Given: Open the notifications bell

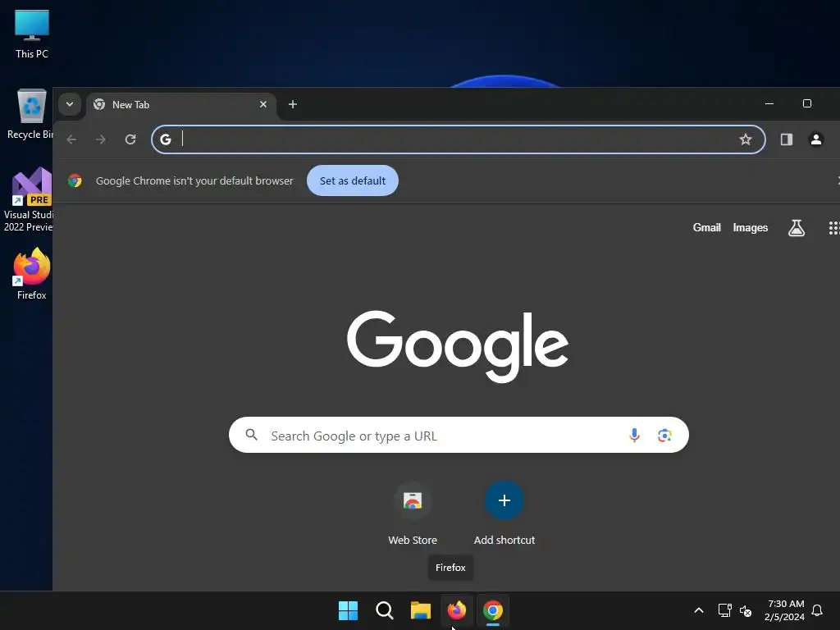Looking at the screenshot, I should (x=817, y=610).
